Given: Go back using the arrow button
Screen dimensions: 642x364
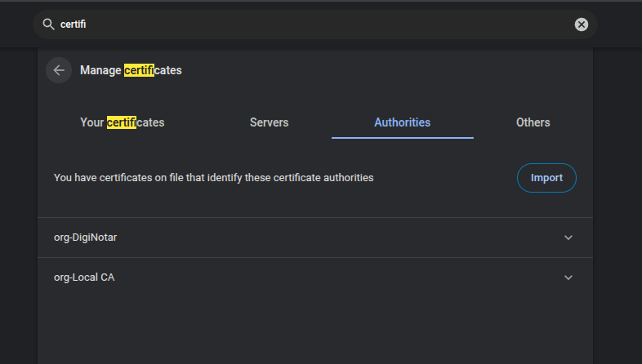Looking at the screenshot, I should 59,70.
